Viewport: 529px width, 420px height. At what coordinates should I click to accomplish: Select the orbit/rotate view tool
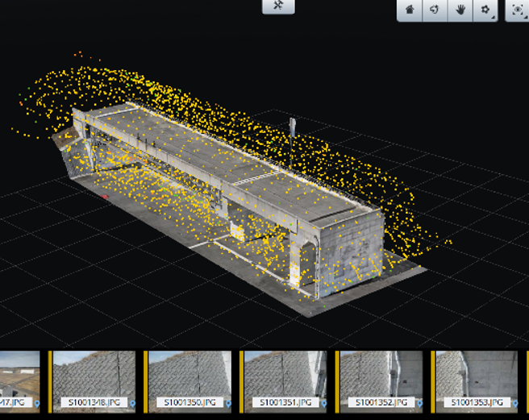point(435,10)
